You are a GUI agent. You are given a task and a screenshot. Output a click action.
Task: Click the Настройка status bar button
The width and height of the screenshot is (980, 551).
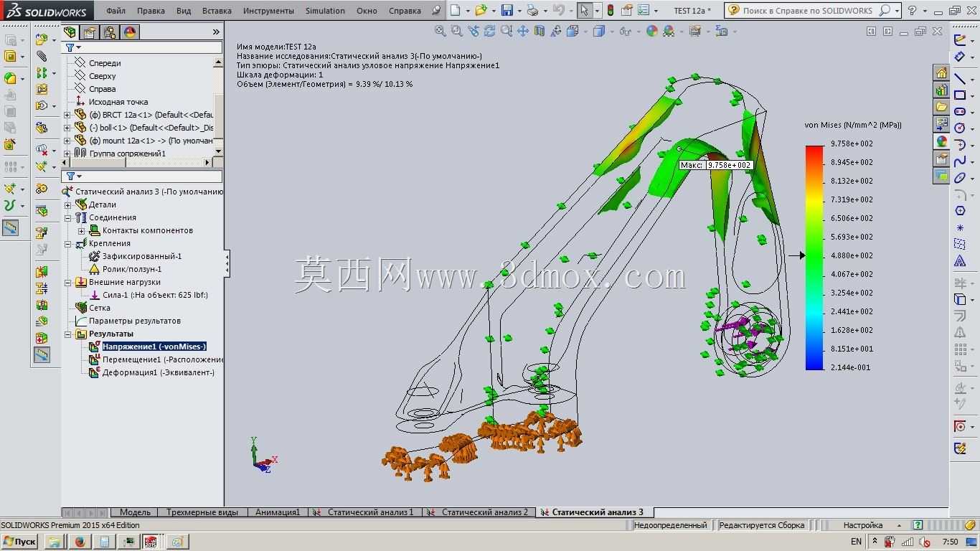(863, 525)
